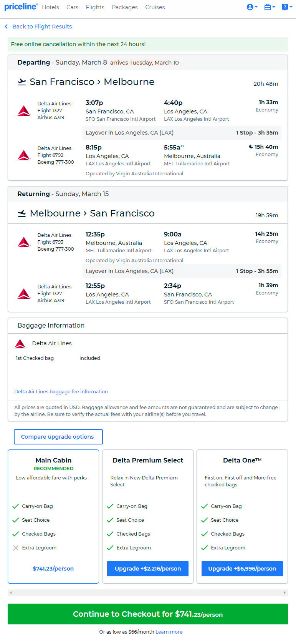The width and height of the screenshot is (296, 644).
Task: Click the returning plane landing icon
Action: coord(22,213)
